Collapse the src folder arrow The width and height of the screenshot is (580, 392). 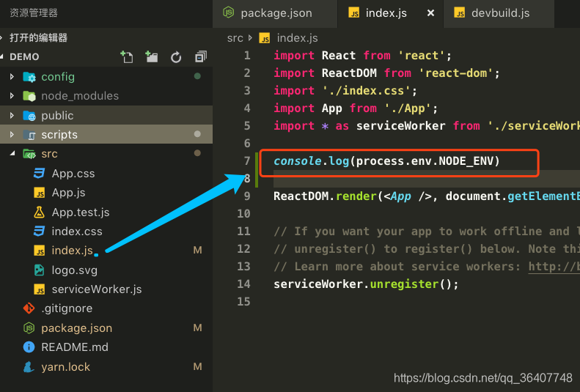12,153
